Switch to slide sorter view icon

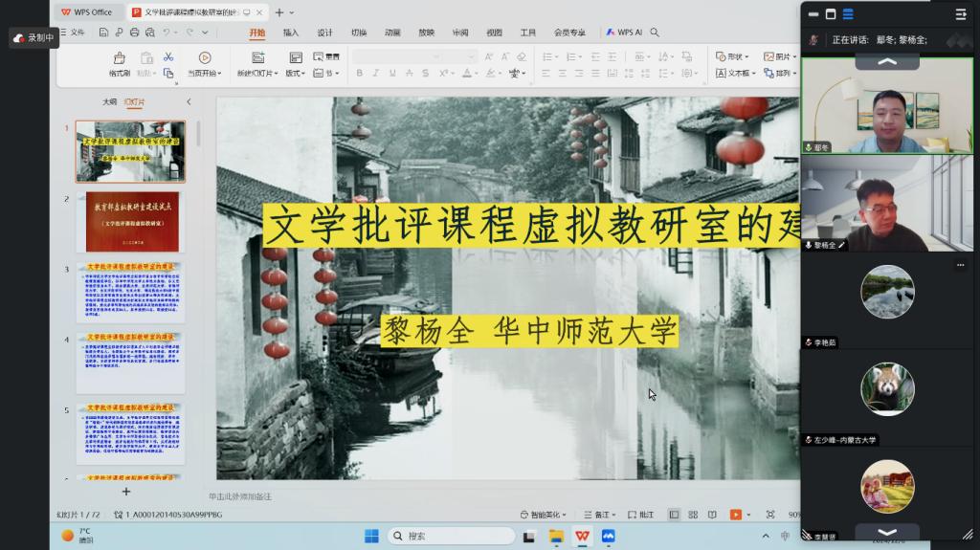(x=691, y=515)
